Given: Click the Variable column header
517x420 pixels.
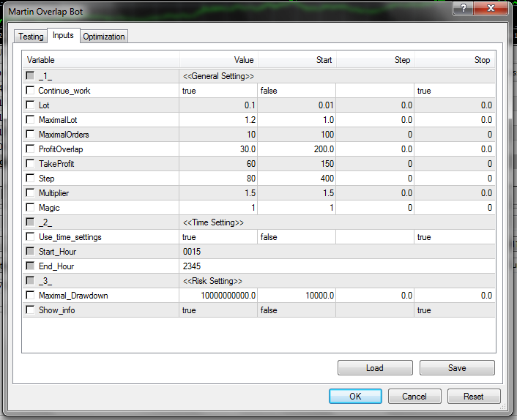Looking at the screenshot, I should [101, 59].
